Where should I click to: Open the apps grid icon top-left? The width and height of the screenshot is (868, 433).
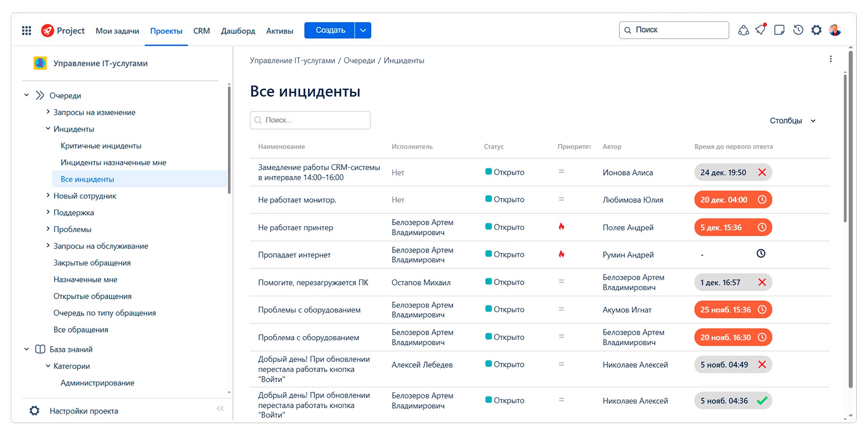tap(26, 30)
